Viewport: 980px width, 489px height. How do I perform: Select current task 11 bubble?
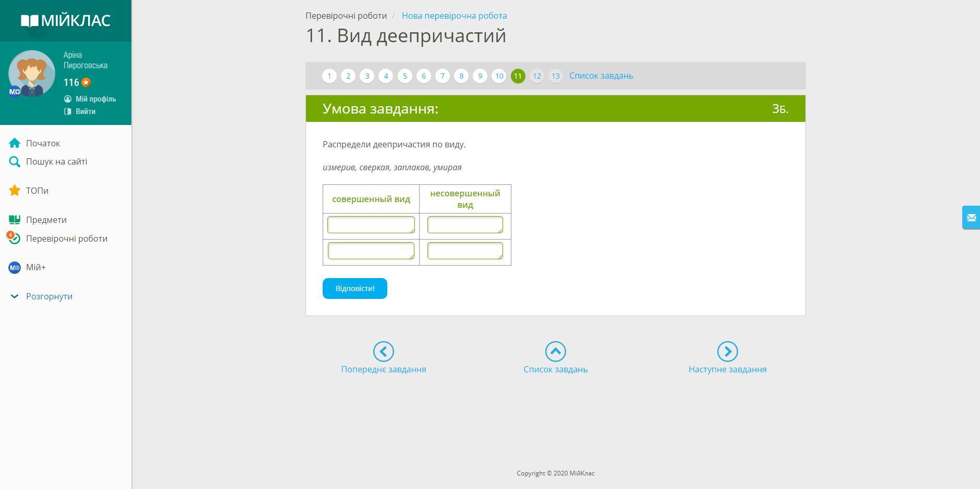click(x=518, y=76)
